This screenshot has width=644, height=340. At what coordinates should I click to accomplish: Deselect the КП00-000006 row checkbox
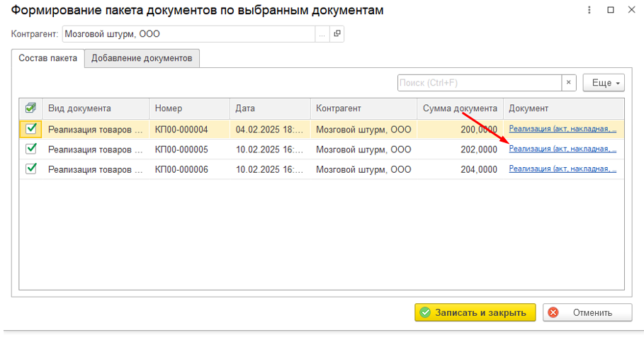click(30, 169)
